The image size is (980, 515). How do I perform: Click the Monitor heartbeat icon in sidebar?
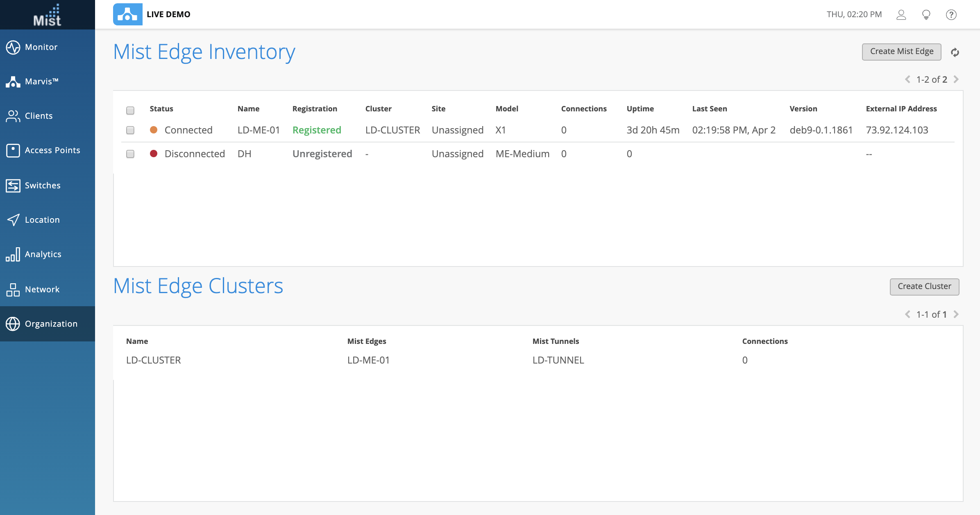[x=13, y=47]
